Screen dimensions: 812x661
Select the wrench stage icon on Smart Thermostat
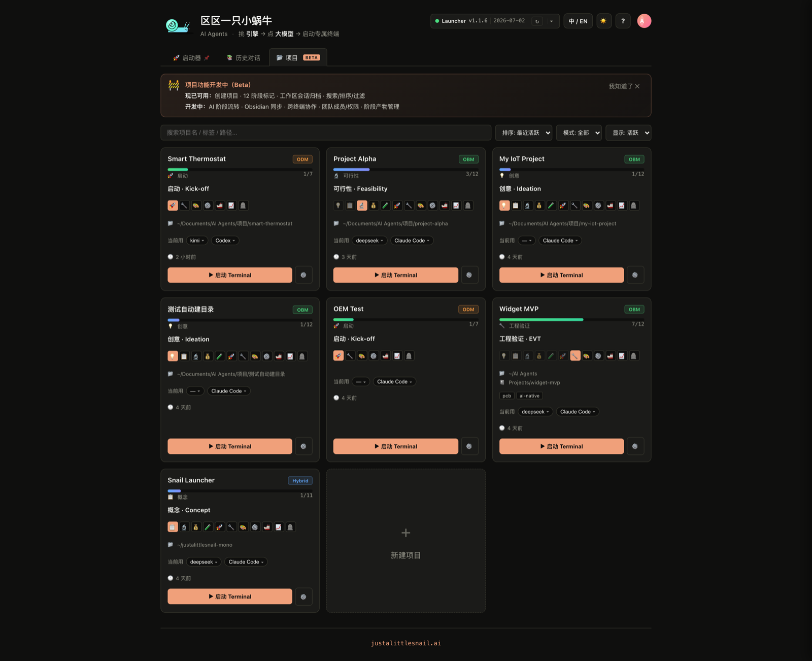184,206
